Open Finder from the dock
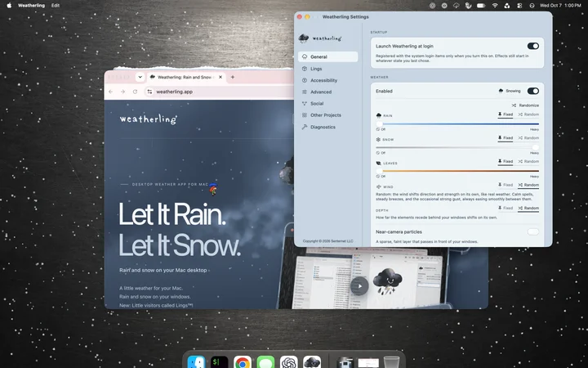 point(196,362)
